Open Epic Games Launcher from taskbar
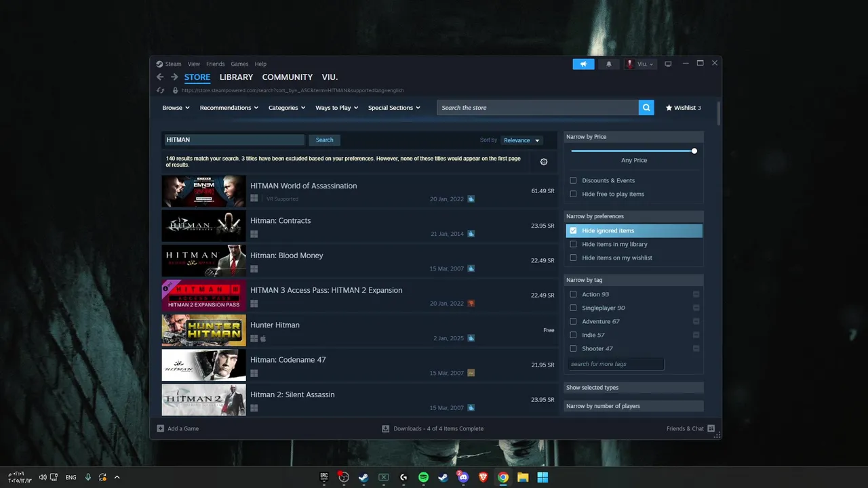This screenshot has height=488, width=868. pyautogui.click(x=324, y=477)
